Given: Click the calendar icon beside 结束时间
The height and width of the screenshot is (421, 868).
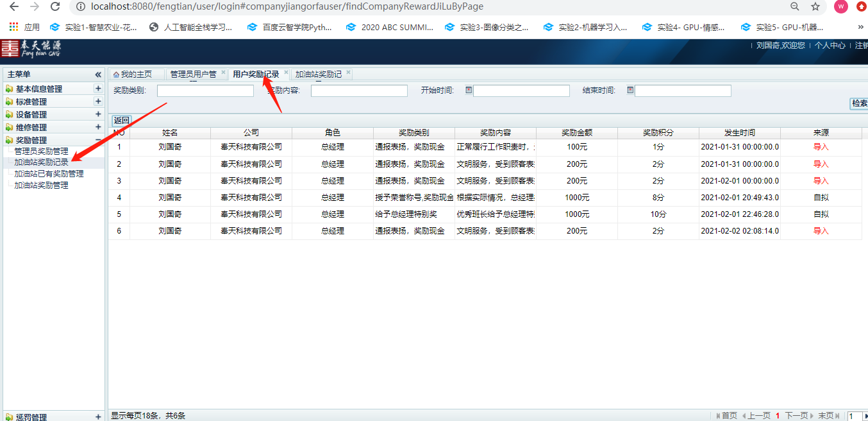Looking at the screenshot, I should coord(630,90).
